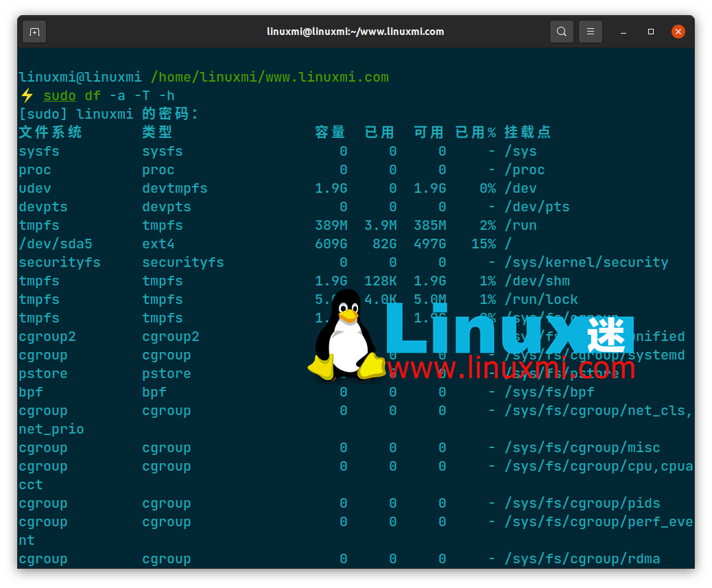Click the /run/lock mount point
This screenshot has height=588, width=712.
541,299
